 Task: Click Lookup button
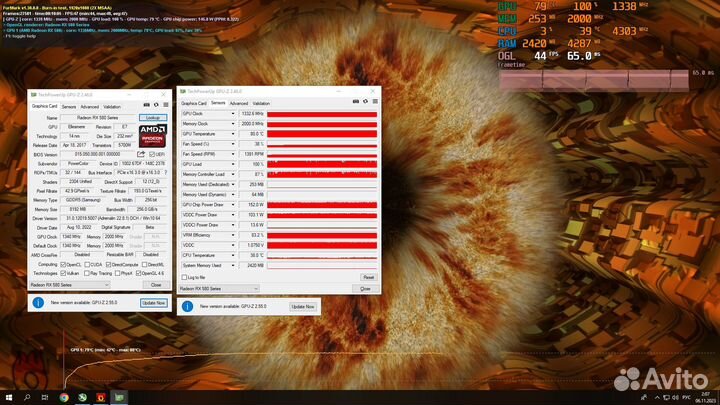coord(153,118)
